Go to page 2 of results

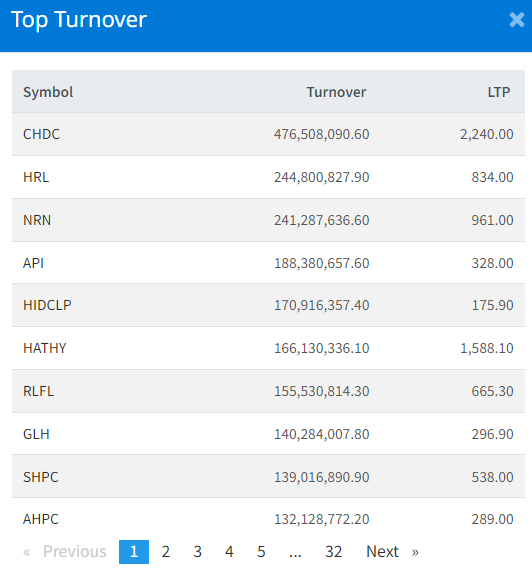click(x=166, y=551)
